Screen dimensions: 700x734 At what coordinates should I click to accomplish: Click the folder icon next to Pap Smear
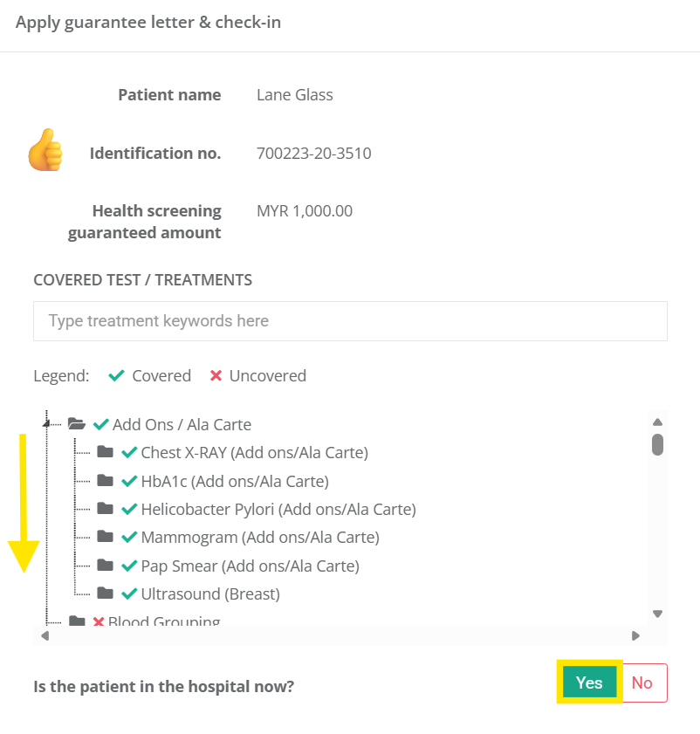106,566
